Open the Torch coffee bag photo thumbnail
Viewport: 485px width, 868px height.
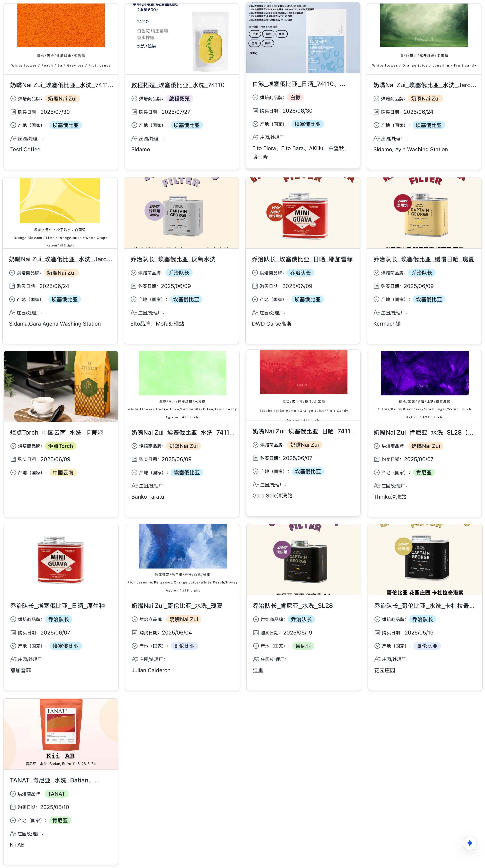[61, 386]
